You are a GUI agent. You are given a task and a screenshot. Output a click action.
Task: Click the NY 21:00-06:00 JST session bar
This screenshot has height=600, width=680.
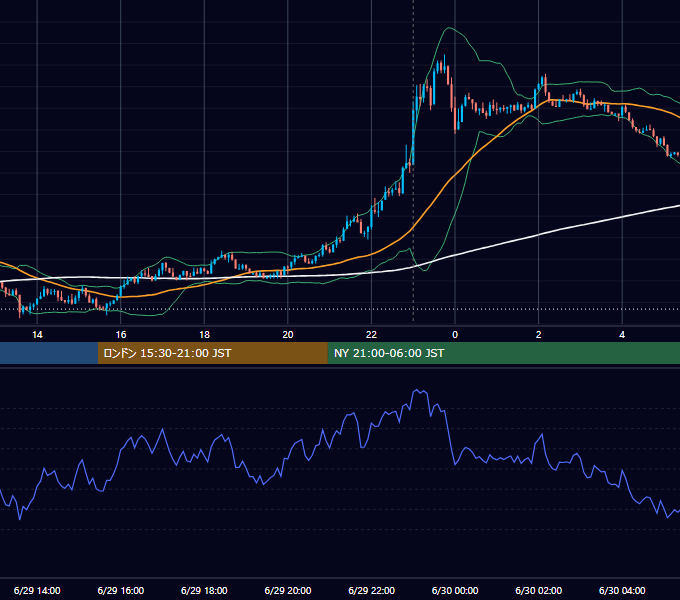click(x=503, y=353)
